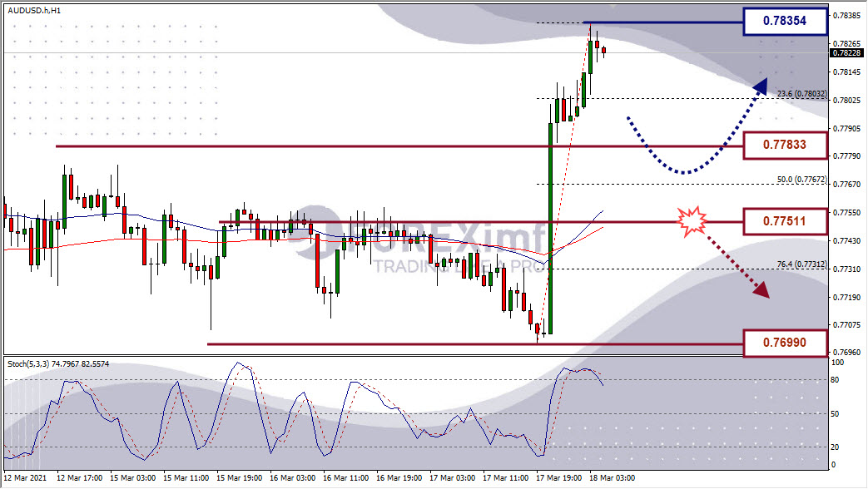Select the 0.77833 price level label

785,145
